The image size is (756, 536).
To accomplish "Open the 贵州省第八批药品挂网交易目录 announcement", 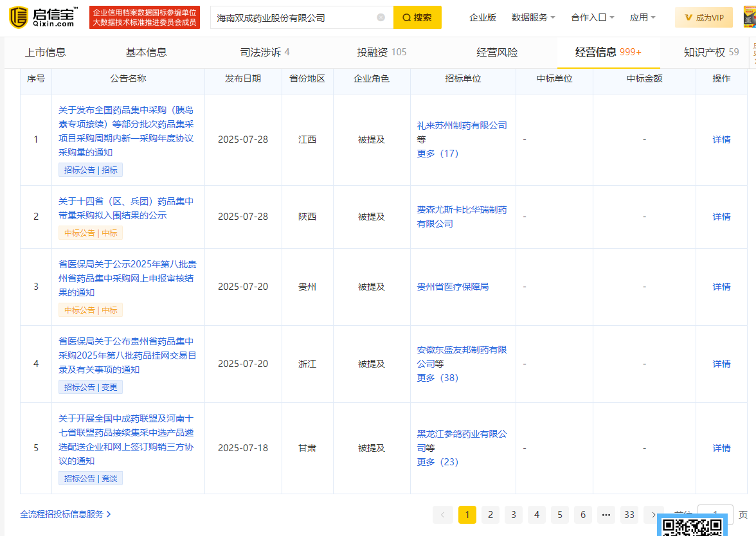I will tap(127, 355).
